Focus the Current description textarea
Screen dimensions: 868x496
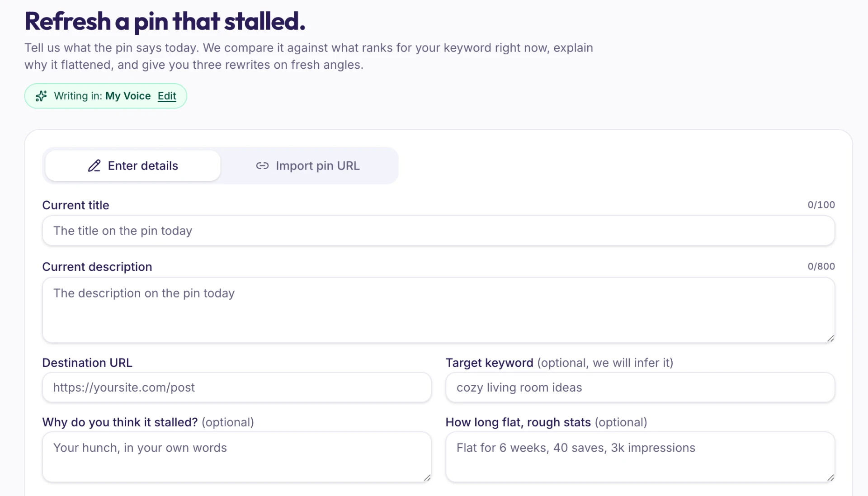pyautogui.click(x=439, y=310)
